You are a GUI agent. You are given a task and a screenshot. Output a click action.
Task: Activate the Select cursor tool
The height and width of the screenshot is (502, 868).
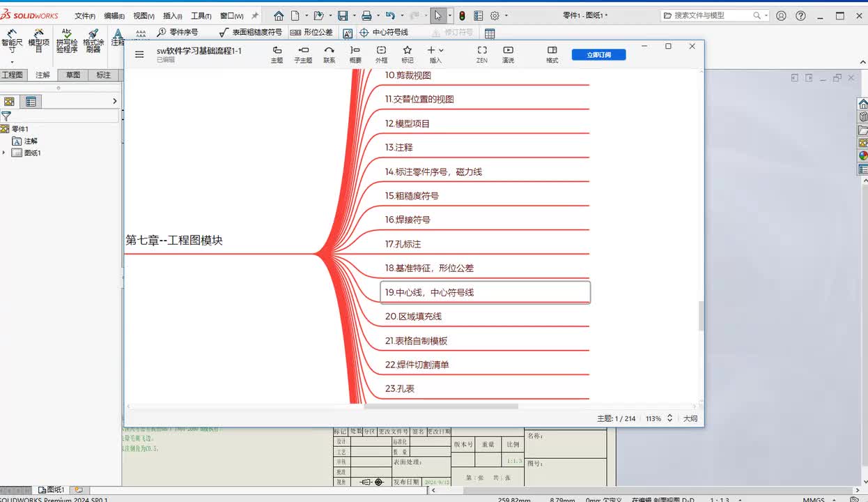click(x=438, y=15)
